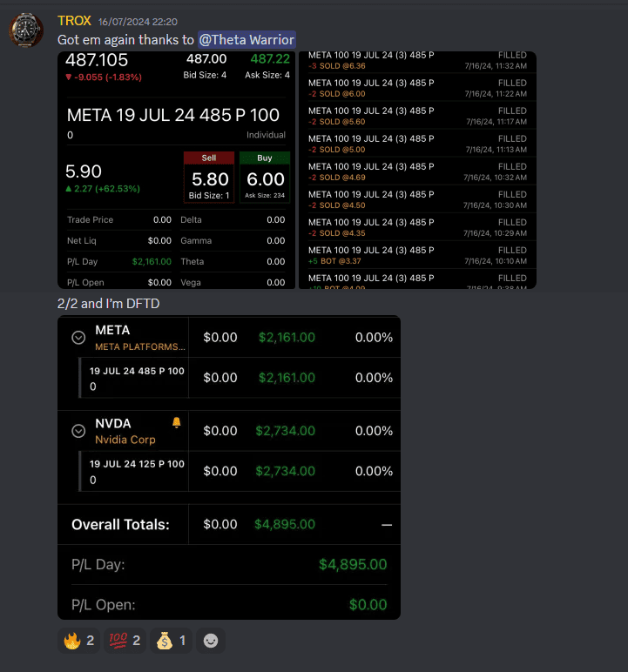This screenshot has height=672, width=628.
Task: Click the 487.22 ask price
Action: [270, 58]
